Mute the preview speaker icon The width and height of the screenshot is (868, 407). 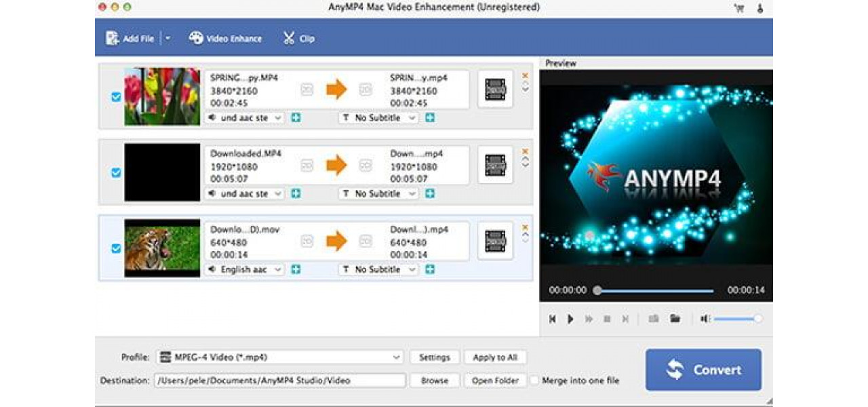(x=705, y=319)
